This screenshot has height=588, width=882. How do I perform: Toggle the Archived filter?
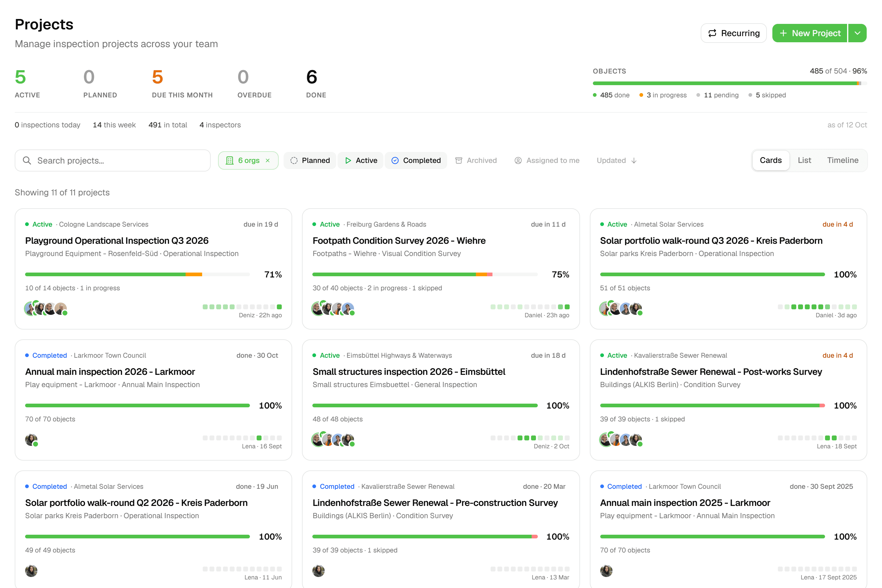pos(476,160)
